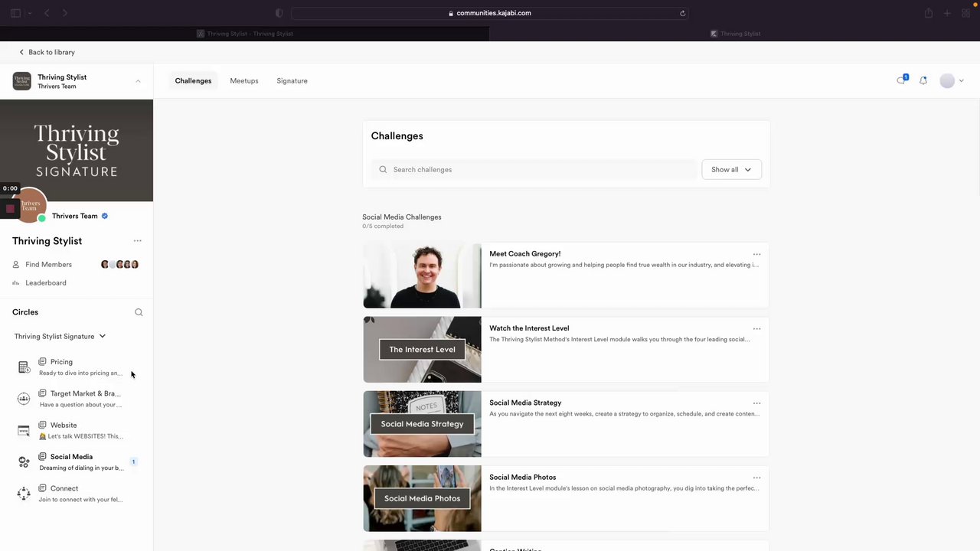
Task: Open the messages chat icon in the header
Action: pos(902,80)
